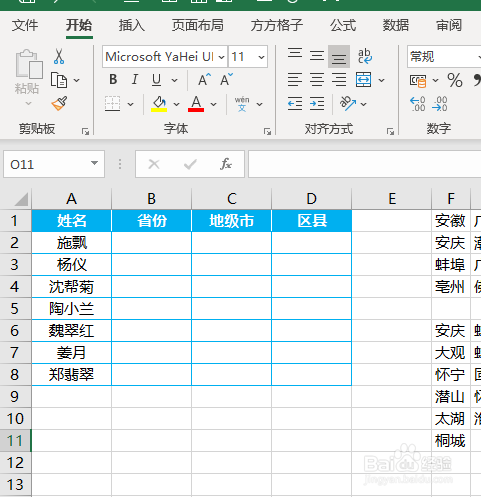Click Increase Decimal icon
Viewport: 481px width, 497px height.
(417, 104)
